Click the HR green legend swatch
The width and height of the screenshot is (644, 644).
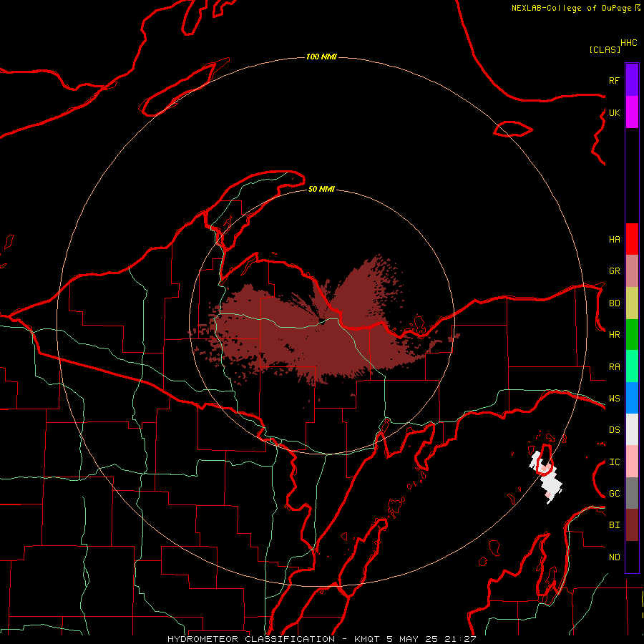pyautogui.click(x=632, y=334)
